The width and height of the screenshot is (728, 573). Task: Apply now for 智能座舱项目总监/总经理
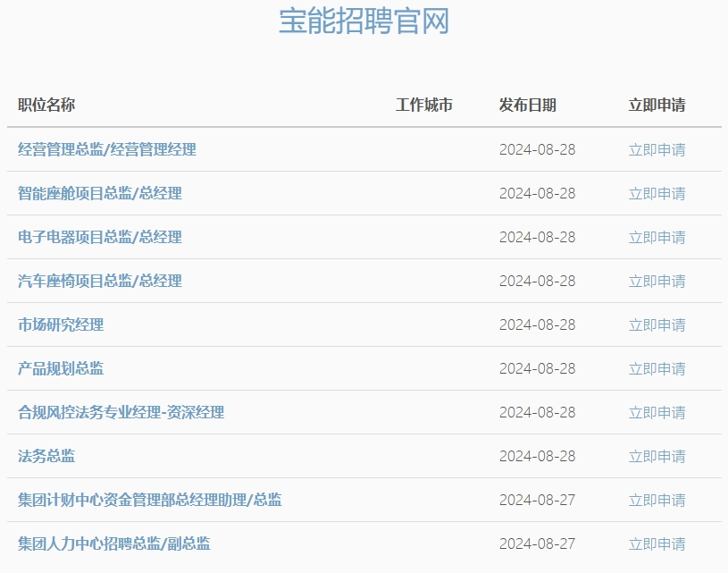pyautogui.click(x=657, y=193)
